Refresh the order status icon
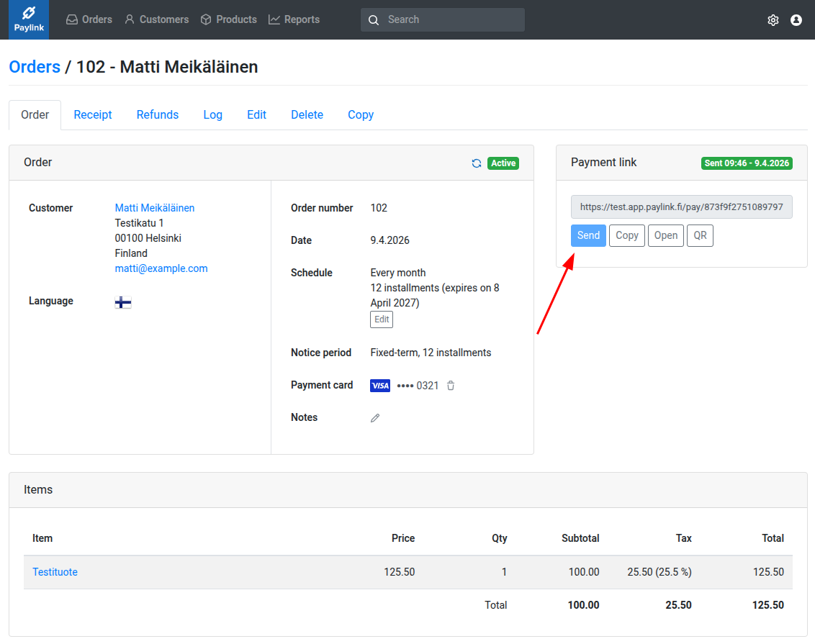The width and height of the screenshot is (815, 644). (x=477, y=163)
